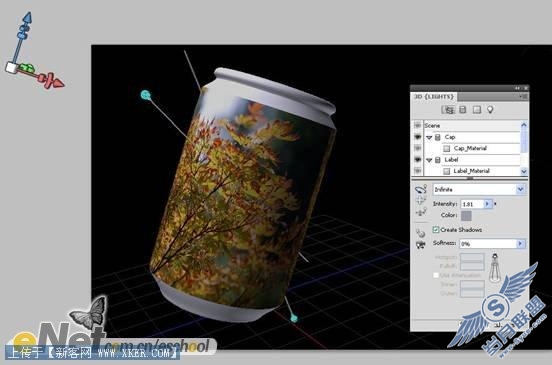Hide the Label mesh using its eye icon
This screenshot has width=552, height=365.
point(418,159)
